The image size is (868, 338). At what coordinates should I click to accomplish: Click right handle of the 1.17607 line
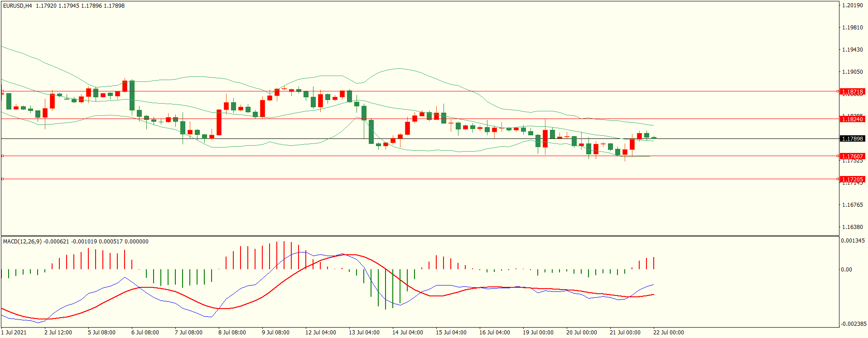coord(838,156)
